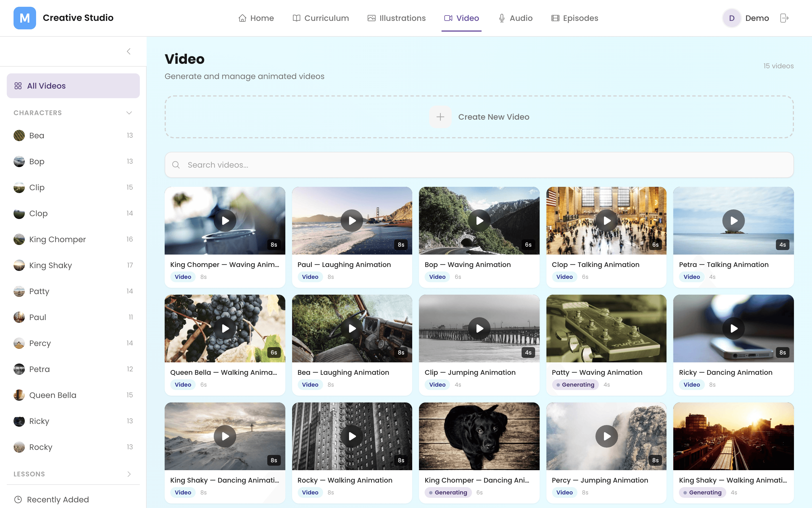This screenshot has width=812, height=508.
Task: Play the Bea Laughing Animation video
Action: tap(352, 329)
